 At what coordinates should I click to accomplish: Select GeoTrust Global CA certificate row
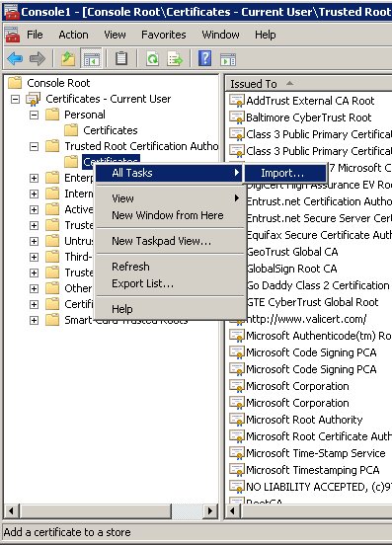point(292,252)
